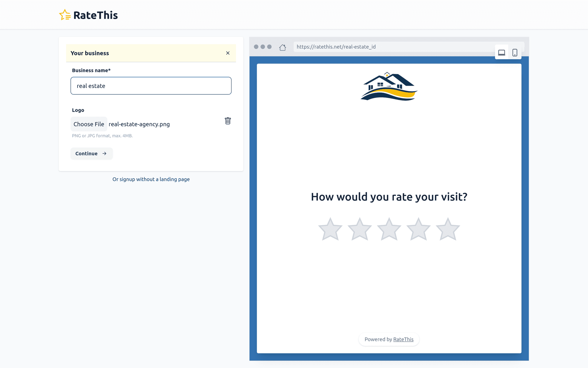Screen dimensions: 588x368
Task: Click the RateThis star logo icon
Action: pyautogui.click(x=65, y=15)
